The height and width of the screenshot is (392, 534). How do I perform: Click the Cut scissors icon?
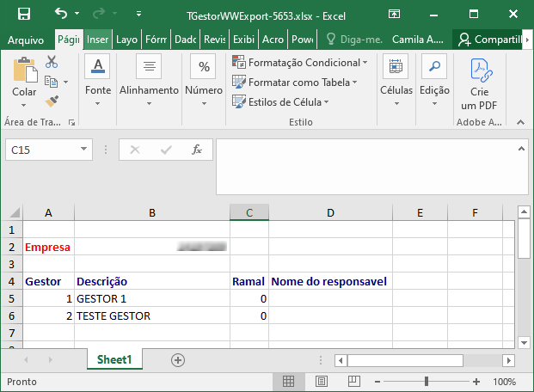[x=52, y=62]
